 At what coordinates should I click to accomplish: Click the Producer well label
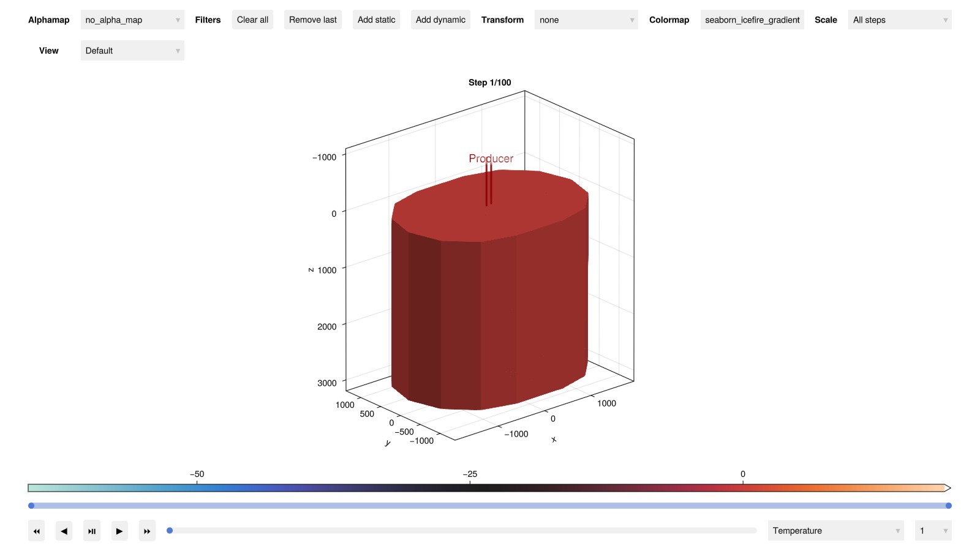(x=491, y=159)
